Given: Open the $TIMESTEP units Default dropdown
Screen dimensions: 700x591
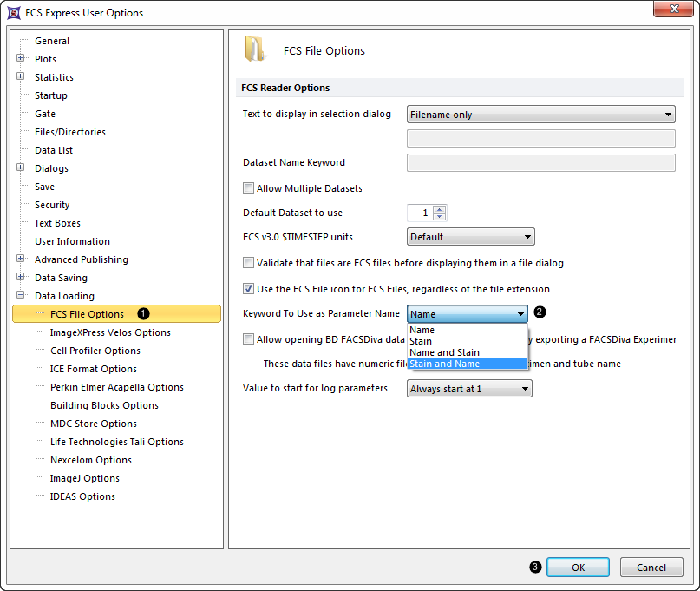Looking at the screenshot, I should (x=470, y=237).
